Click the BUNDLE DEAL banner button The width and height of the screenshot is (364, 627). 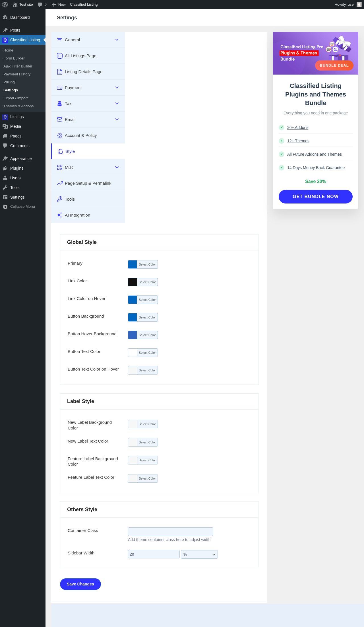click(x=334, y=65)
